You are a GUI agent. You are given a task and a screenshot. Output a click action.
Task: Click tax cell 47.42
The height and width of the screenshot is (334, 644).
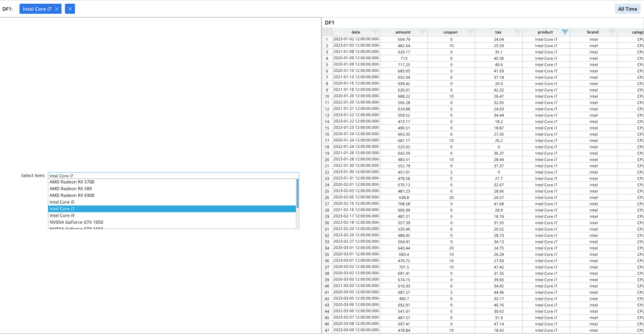tap(499, 267)
